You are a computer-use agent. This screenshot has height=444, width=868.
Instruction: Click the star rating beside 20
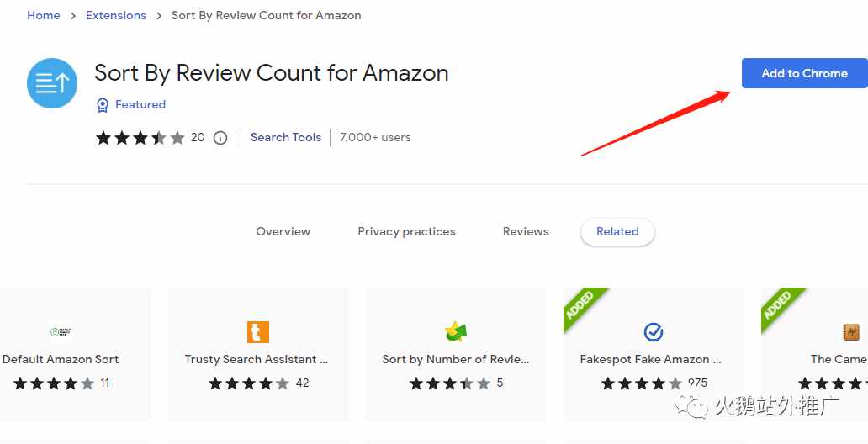(140, 138)
